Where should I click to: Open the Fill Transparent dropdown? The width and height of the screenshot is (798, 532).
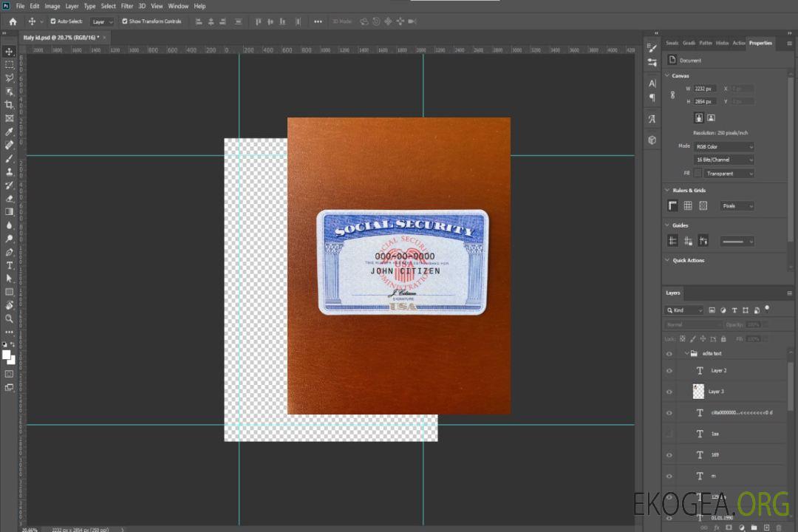(x=729, y=174)
